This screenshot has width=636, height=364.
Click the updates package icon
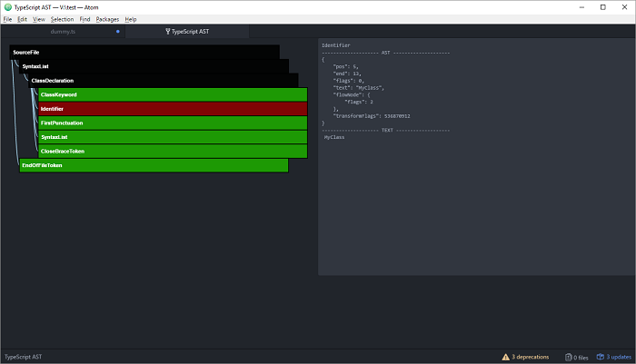601,357
